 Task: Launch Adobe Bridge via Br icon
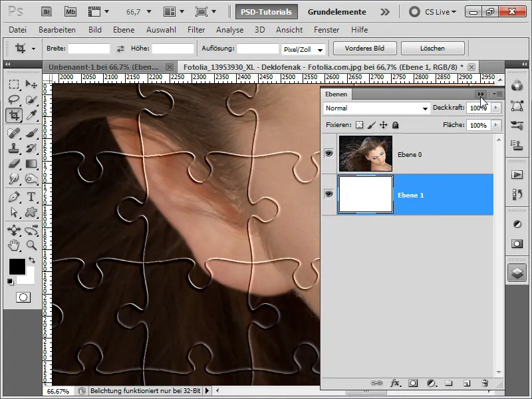(47, 12)
